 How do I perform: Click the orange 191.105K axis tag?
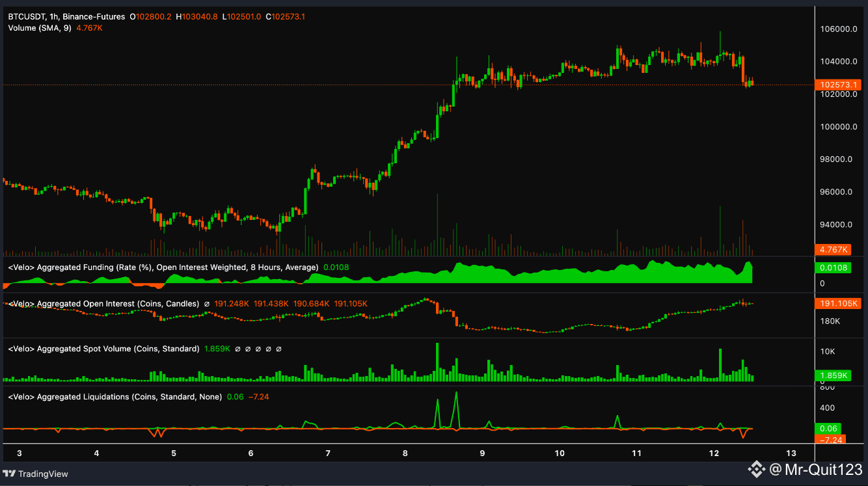[x=837, y=303]
